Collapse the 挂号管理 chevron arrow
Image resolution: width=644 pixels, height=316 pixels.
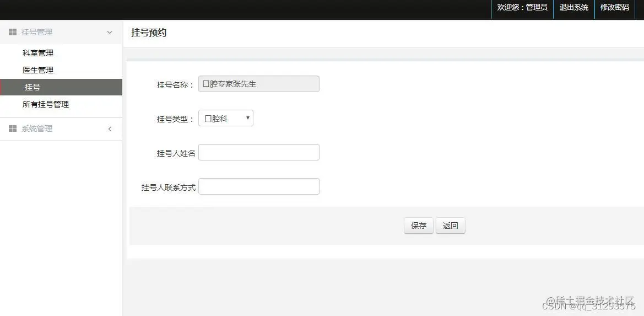coord(110,32)
